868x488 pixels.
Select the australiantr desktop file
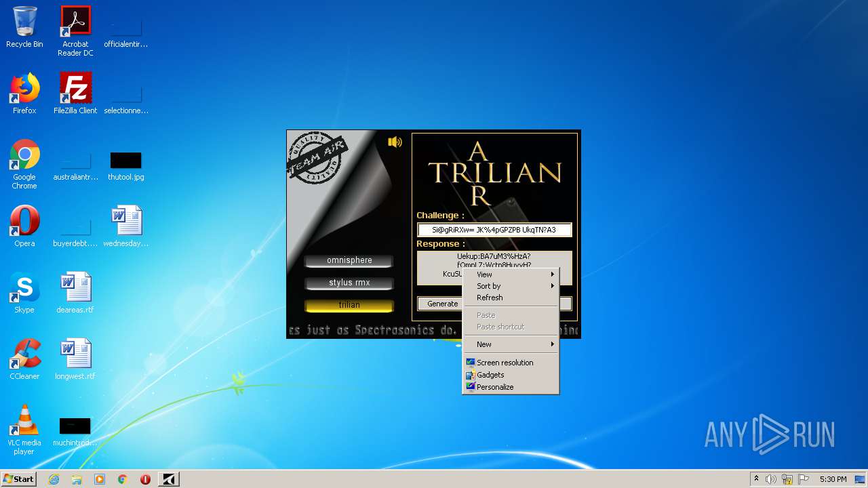[75, 167]
